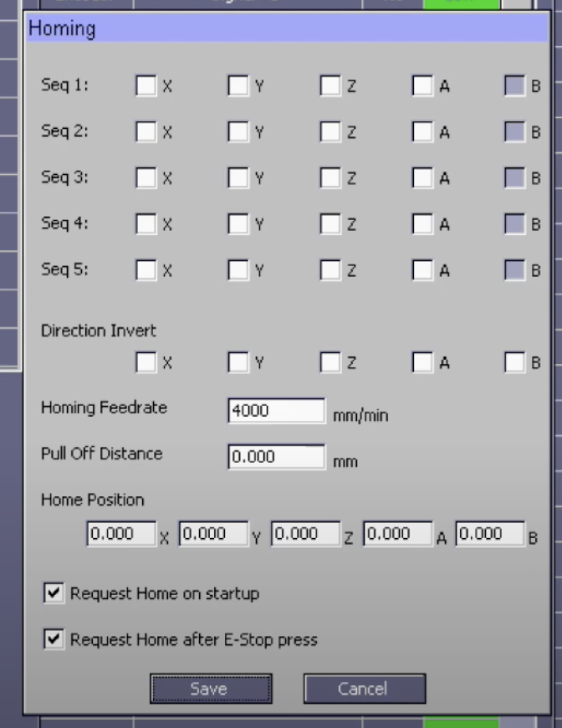Save the homing settings
The image size is (562, 728).
click(x=210, y=689)
